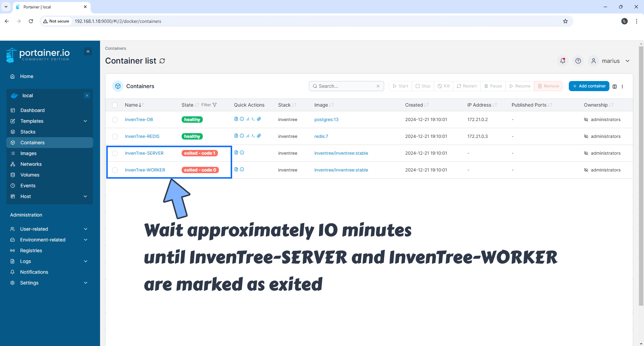Screen dimensions: 644x346
Task: Collapse the Portainer sidebar
Action: 88,51
